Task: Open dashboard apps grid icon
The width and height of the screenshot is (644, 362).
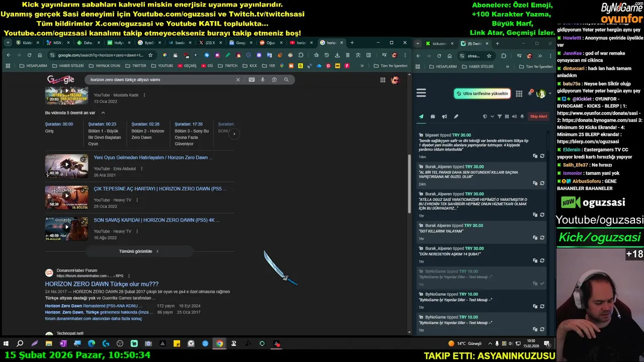Action: (x=519, y=94)
